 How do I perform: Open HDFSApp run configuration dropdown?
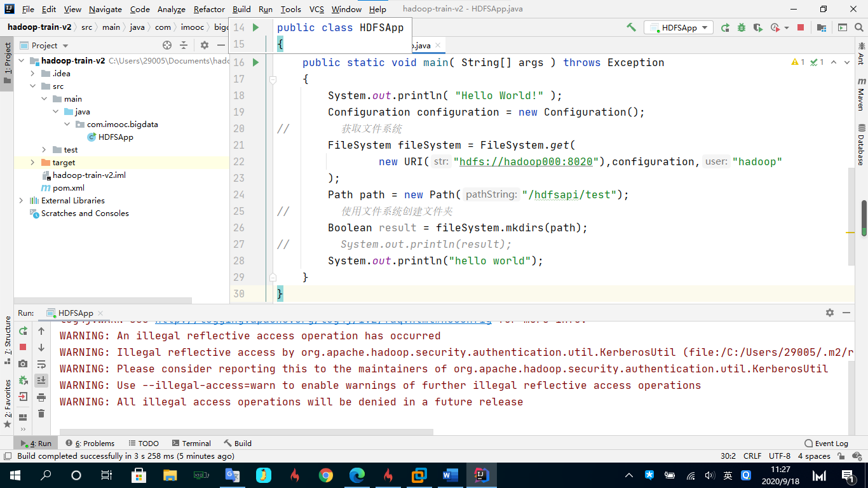[679, 27]
